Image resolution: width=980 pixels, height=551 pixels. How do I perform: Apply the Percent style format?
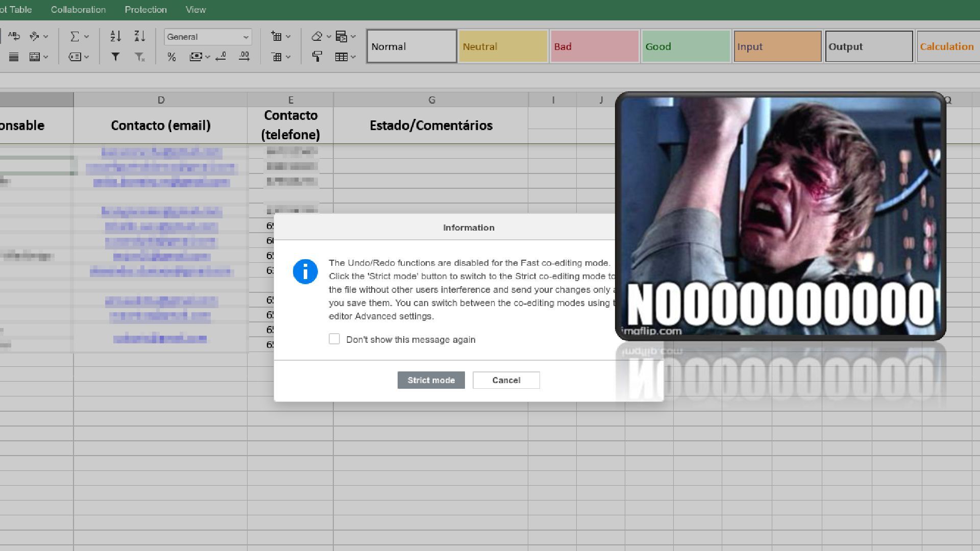point(171,57)
